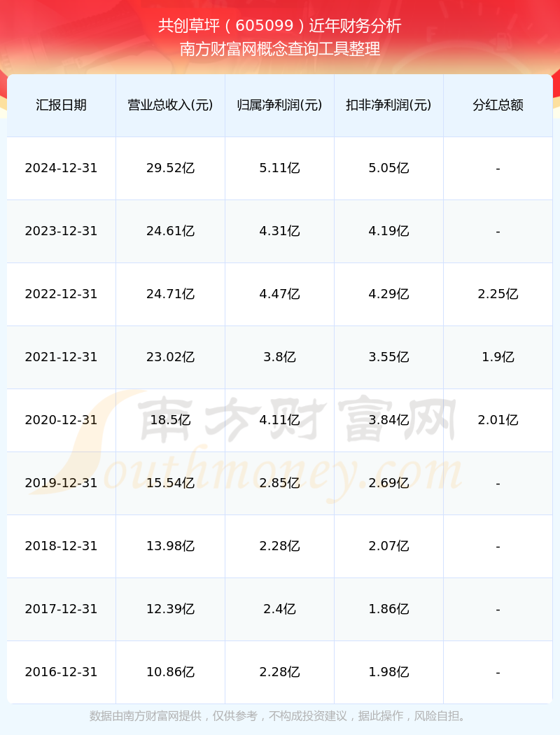Click the subtitle 南方财富网概念查询工具整理

point(280,49)
